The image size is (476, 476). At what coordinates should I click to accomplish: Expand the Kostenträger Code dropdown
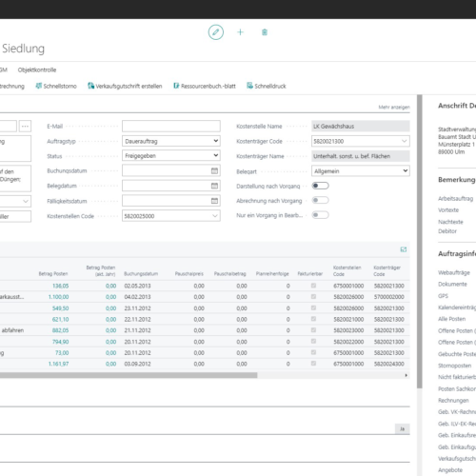pyautogui.click(x=404, y=141)
